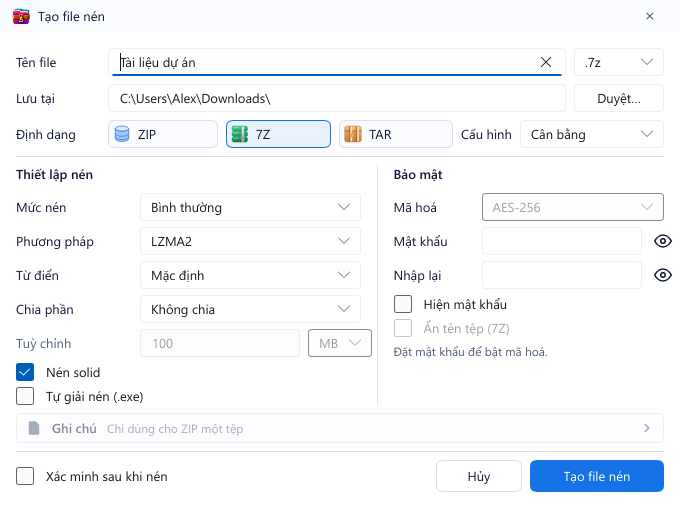Open the Phương pháp LZMA2 dropdown
The height and width of the screenshot is (508, 680).
(250, 241)
